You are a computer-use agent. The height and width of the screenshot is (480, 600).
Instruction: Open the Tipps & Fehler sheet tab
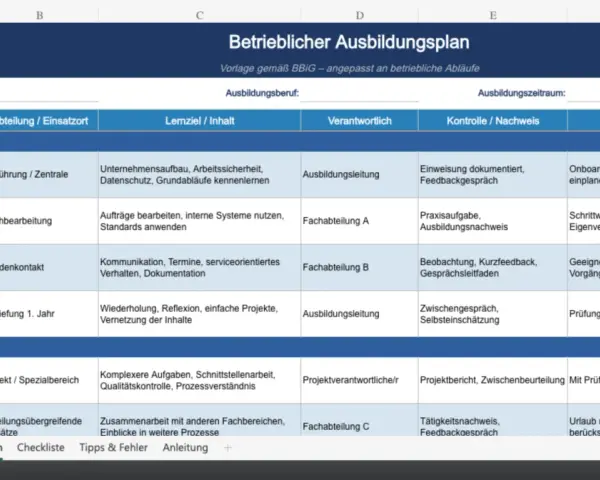point(113,447)
